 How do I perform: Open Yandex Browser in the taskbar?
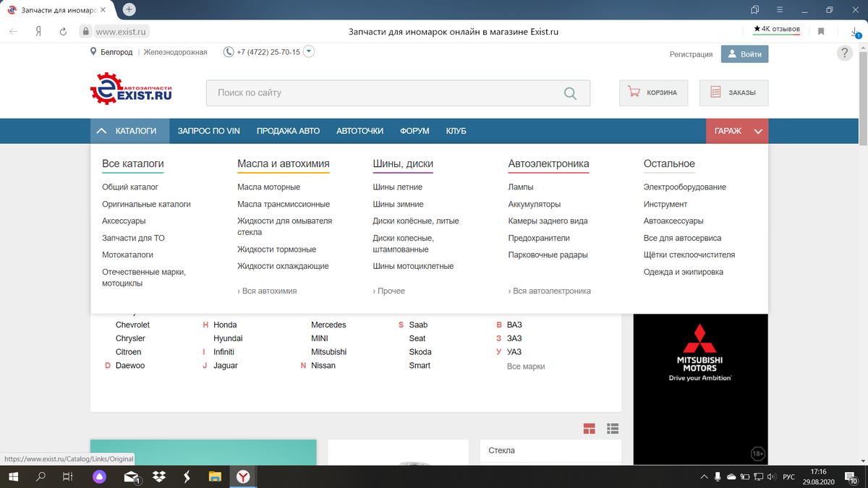tap(244, 476)
